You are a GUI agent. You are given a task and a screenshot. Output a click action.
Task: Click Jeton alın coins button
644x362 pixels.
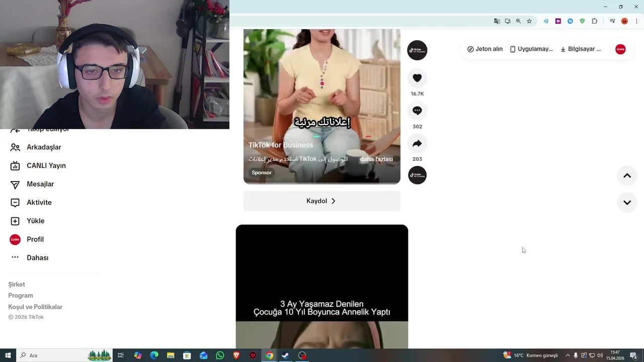(x=485, y=49)
